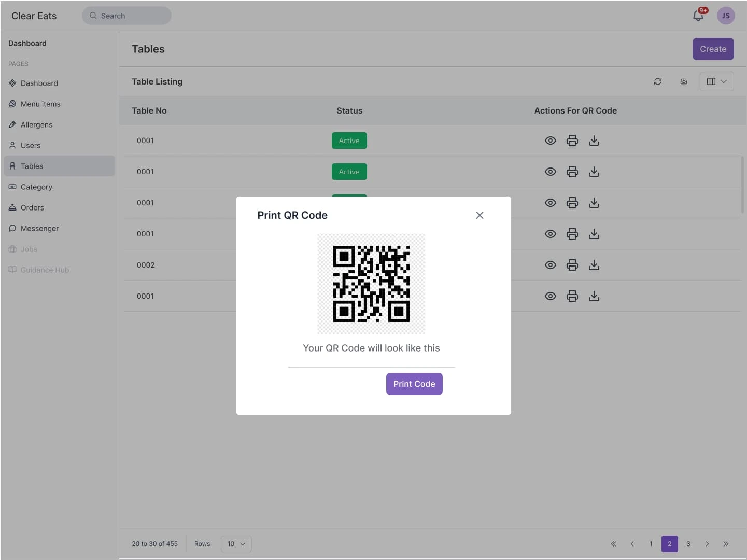Click the download icon in the bottom table row

click(594, 296)
